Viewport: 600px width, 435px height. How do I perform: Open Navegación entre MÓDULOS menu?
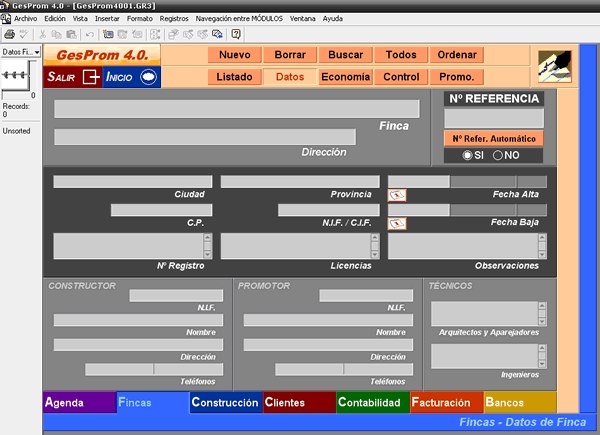pos(239,19)
